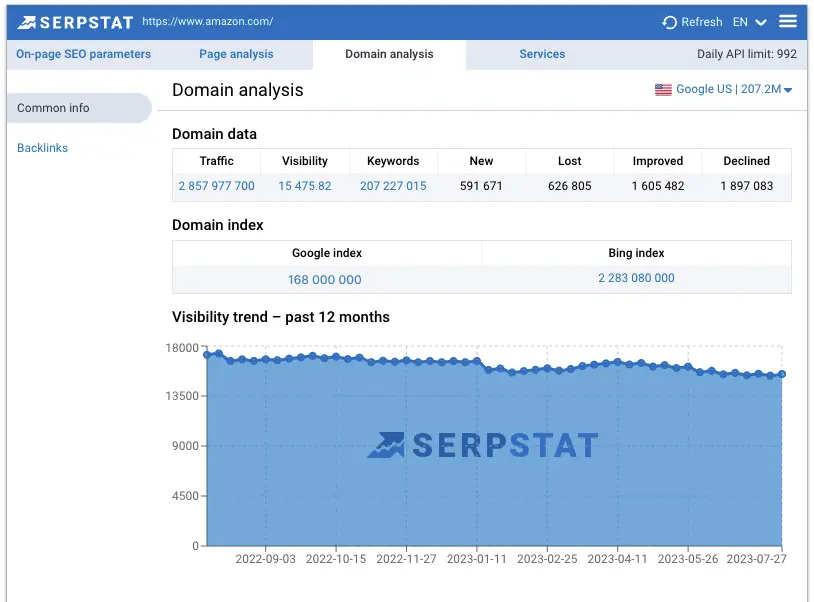The height and width of the screenshot is (602, 814).
Task: Click the rocket icon in the logo
Action: pyautogui.click(x=28, y=20)
